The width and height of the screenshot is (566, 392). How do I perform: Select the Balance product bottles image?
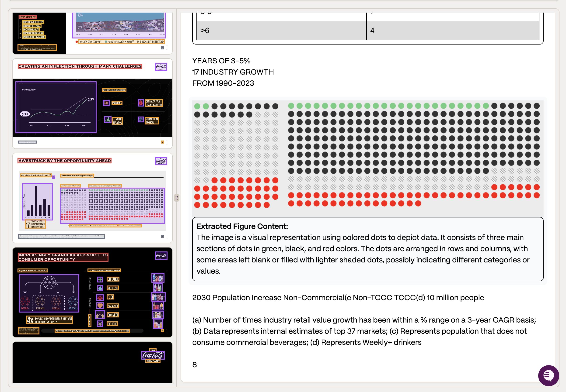pos(158,306)
